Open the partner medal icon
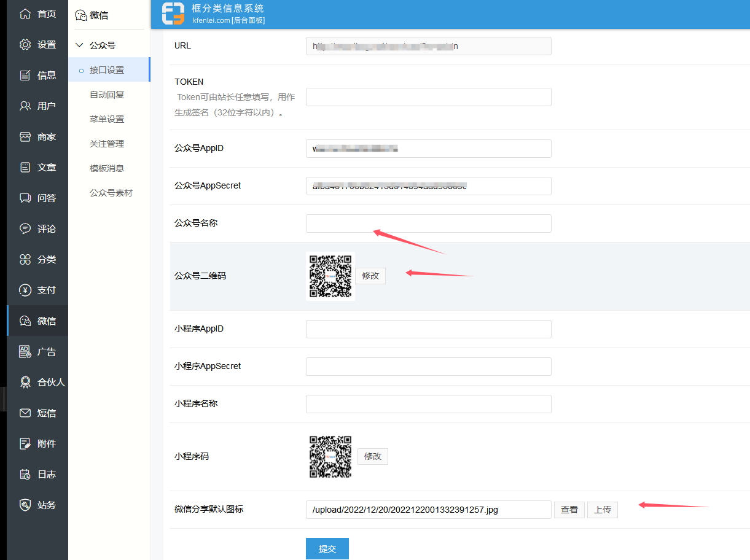 pyautogui.click(x=25, y=382)
